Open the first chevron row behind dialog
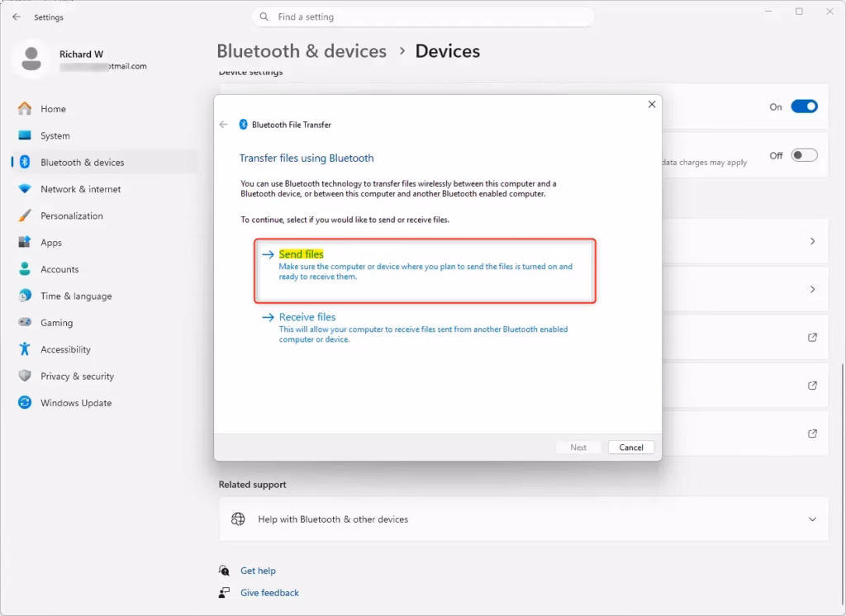846x616 pixels. [812, 241]
